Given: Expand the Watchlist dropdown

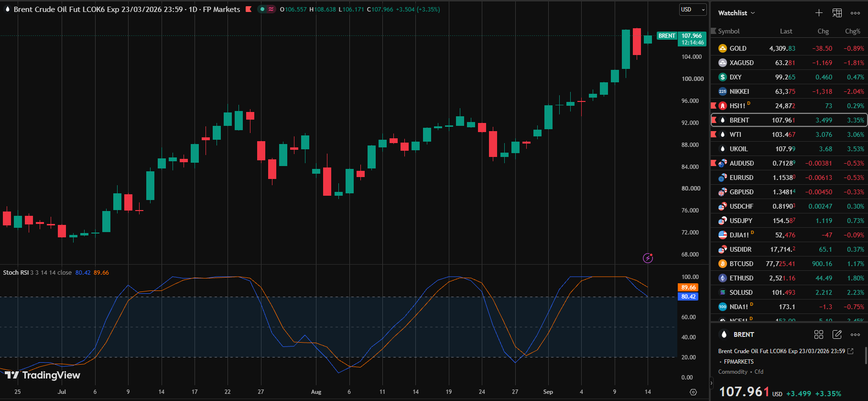Looking at the screenshot, I should (x=737, y=13).
